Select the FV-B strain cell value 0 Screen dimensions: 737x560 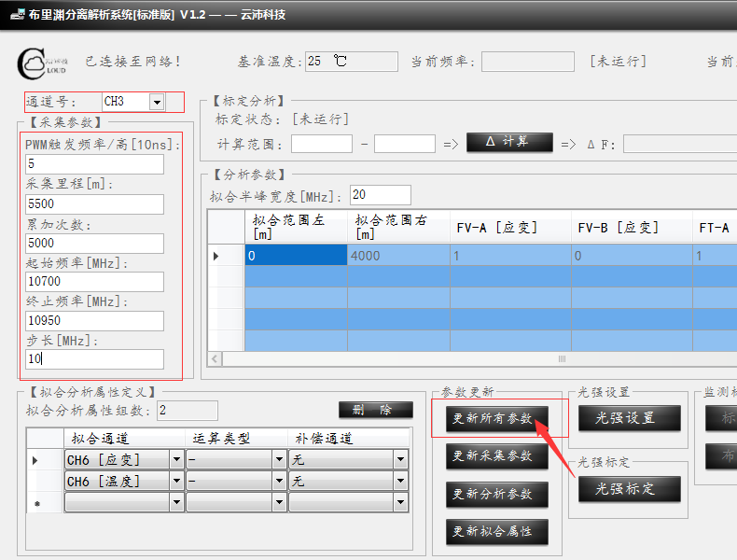click(x=632, y=256)
